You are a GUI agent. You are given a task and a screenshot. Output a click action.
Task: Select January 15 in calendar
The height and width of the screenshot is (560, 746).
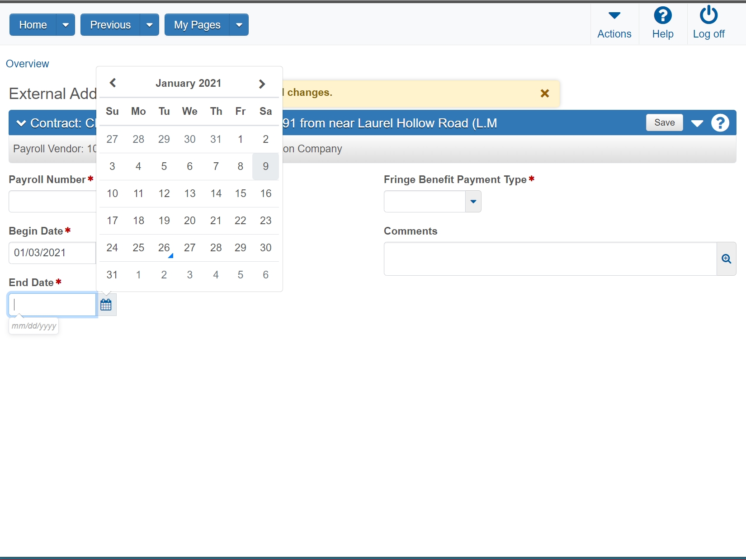click(241, 193)
